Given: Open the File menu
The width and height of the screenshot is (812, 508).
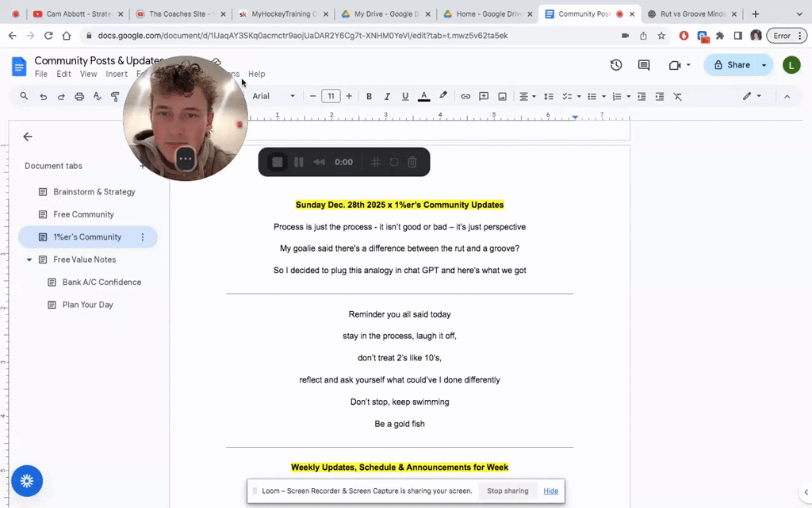Looking at the screenshot, I should pos(41,74).
